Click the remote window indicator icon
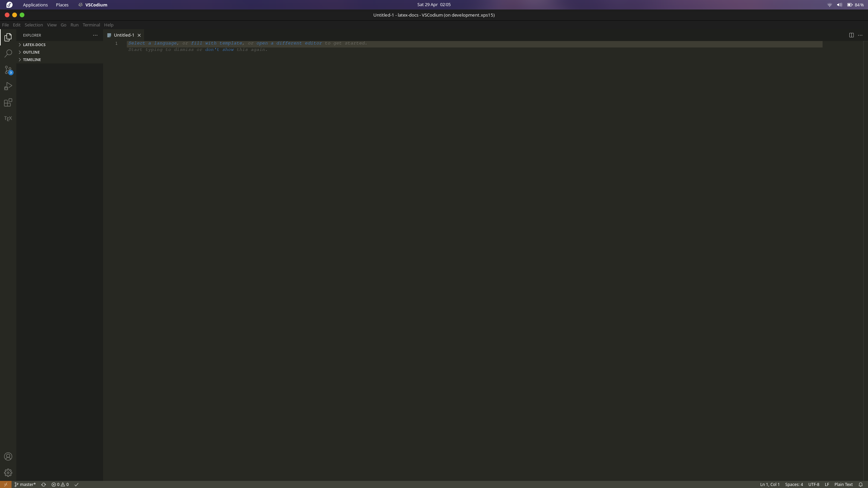868x488 pixels. (6, 484)
